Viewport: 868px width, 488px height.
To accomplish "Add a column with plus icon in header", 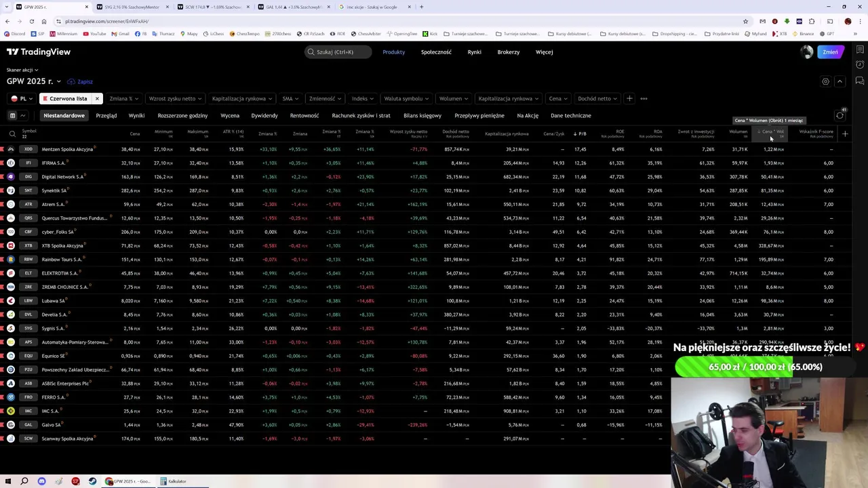I will (x=845, y=134).
